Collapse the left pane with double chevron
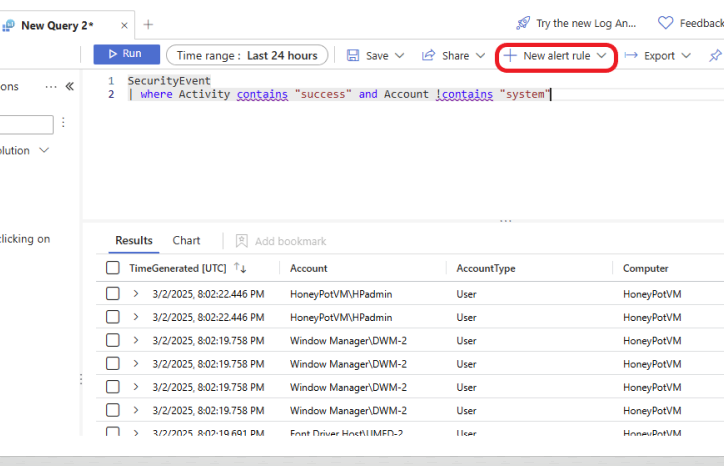 point(70,86)
